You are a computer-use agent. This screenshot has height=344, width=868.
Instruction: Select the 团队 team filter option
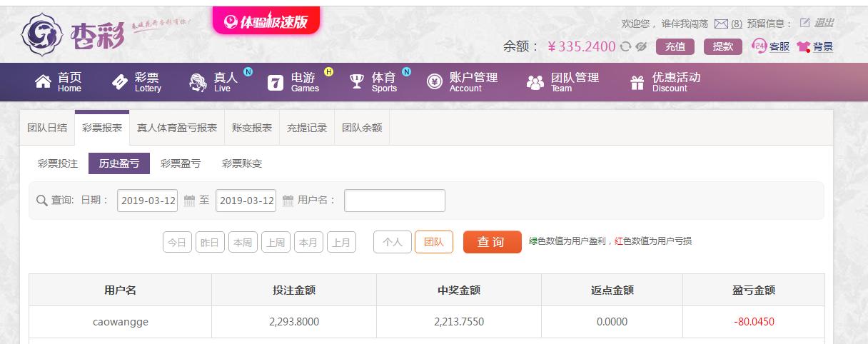tap(434, 243)
